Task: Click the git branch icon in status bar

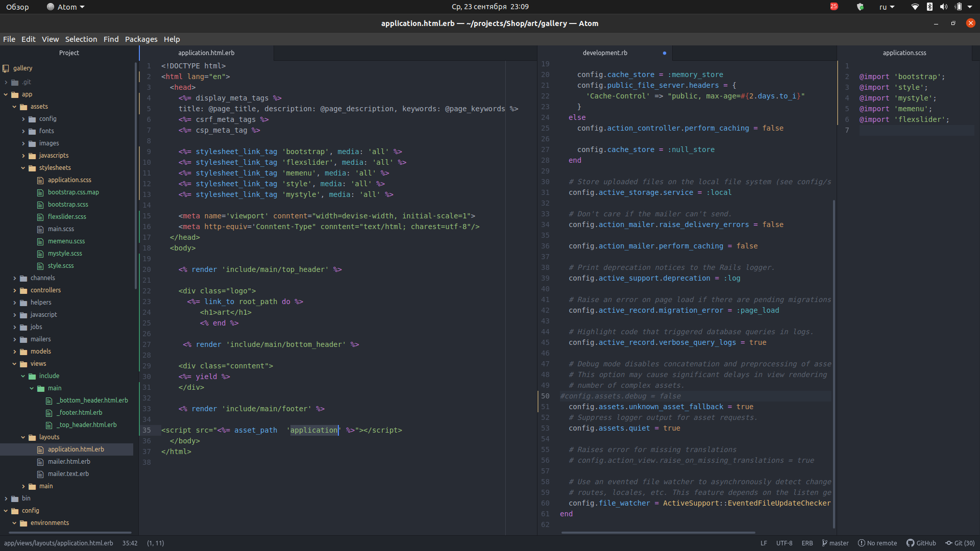Action: point(824,543)
